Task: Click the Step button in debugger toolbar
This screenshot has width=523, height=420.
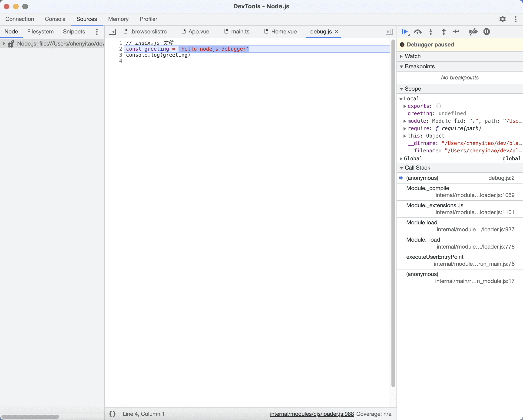Action: [x=456, y=32]
